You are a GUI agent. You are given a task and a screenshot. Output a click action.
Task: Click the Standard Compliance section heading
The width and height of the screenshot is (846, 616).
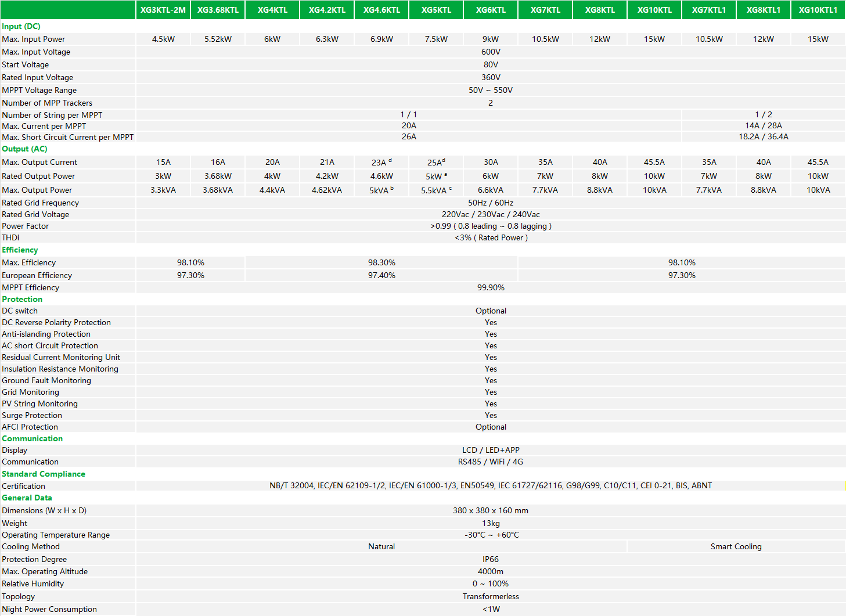tap(44, 474)
